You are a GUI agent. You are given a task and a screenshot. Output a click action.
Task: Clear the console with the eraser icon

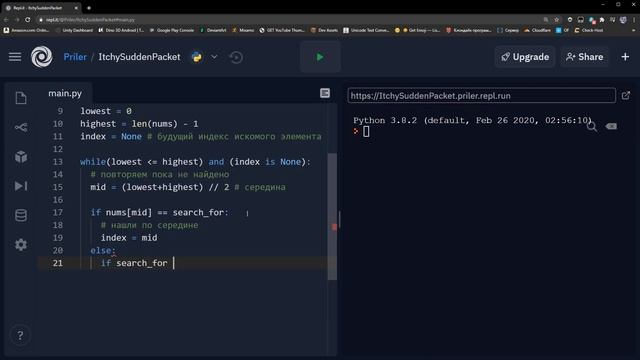point(611,126)
